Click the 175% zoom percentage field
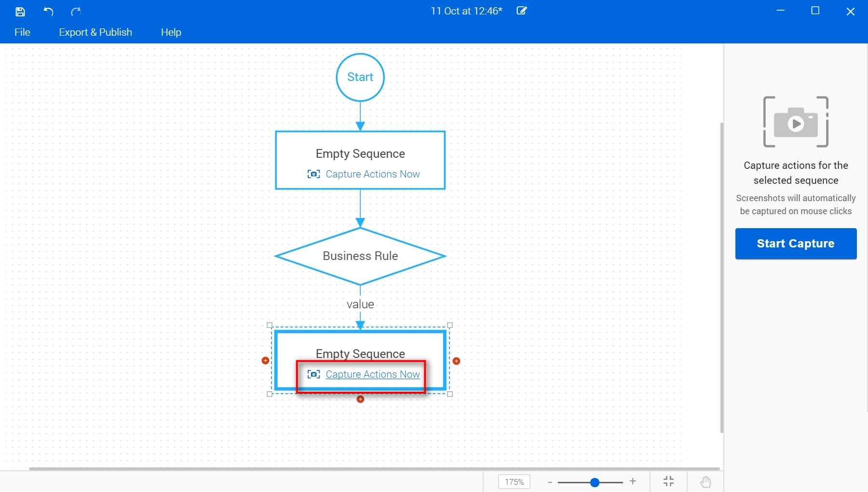This screenshot has height=492, width=868. coord(514,482)
